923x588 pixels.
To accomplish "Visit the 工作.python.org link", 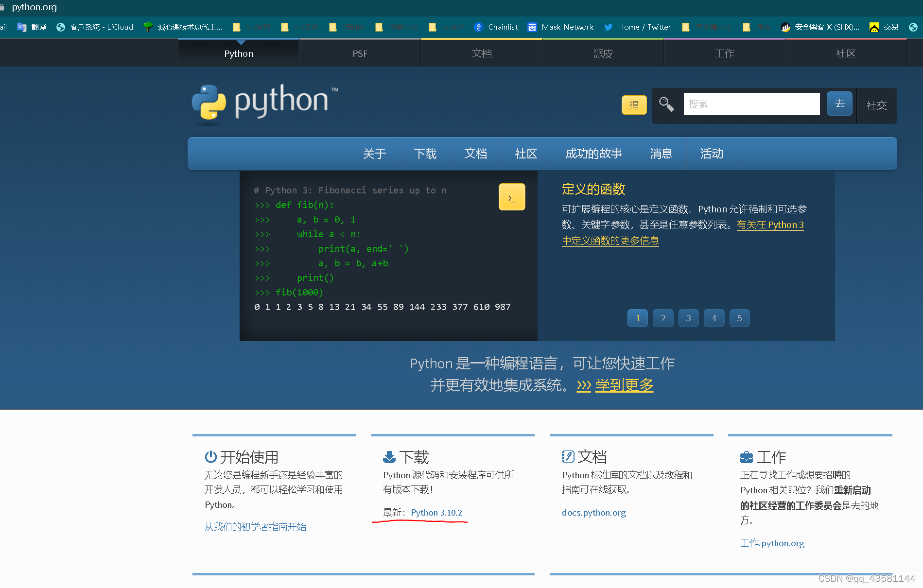I will click(x=772, y=543).
